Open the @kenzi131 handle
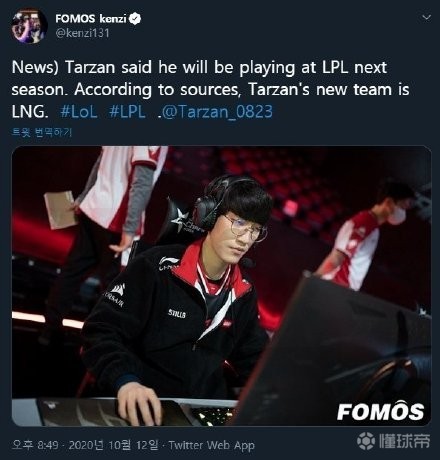 click(82, 33)
